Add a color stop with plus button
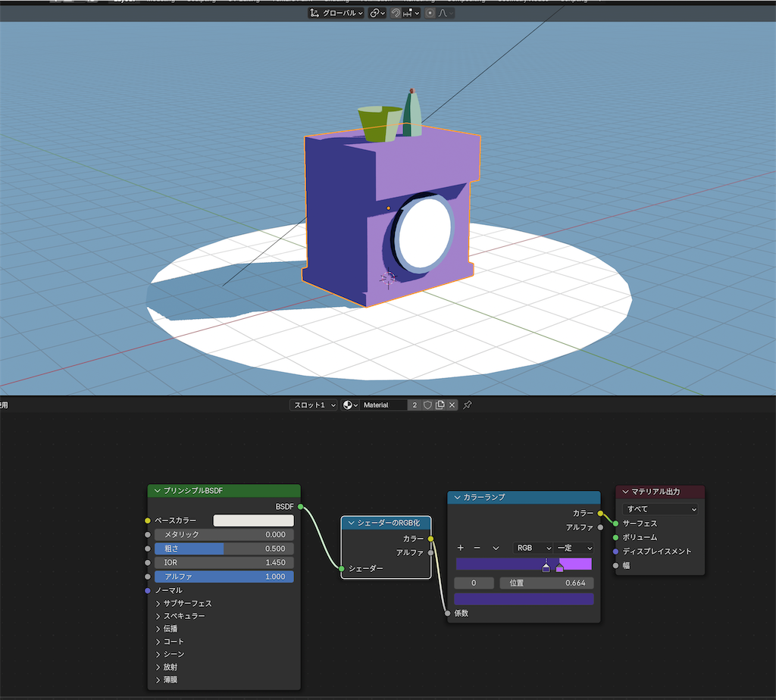Screen dimensions: 776x700 (461, 548)
